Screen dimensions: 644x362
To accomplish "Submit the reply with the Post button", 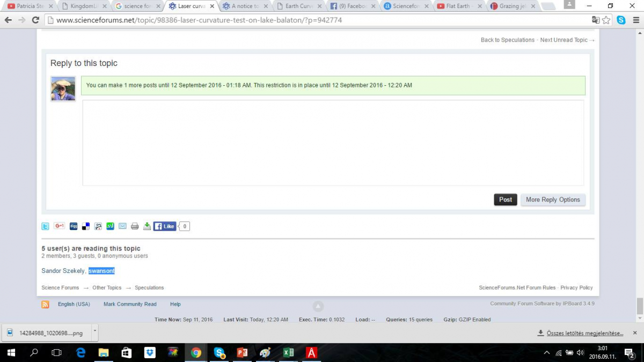I will [506, 200].
